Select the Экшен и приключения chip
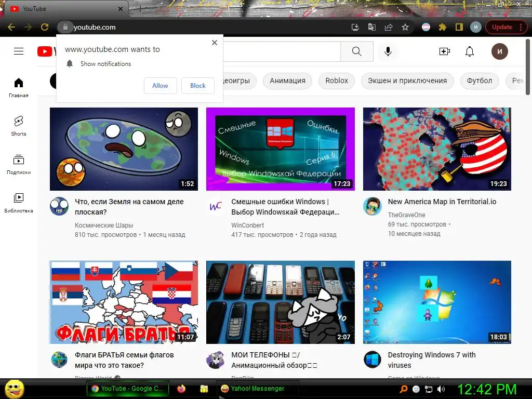 pyautogui.click(x=407, y=81)
